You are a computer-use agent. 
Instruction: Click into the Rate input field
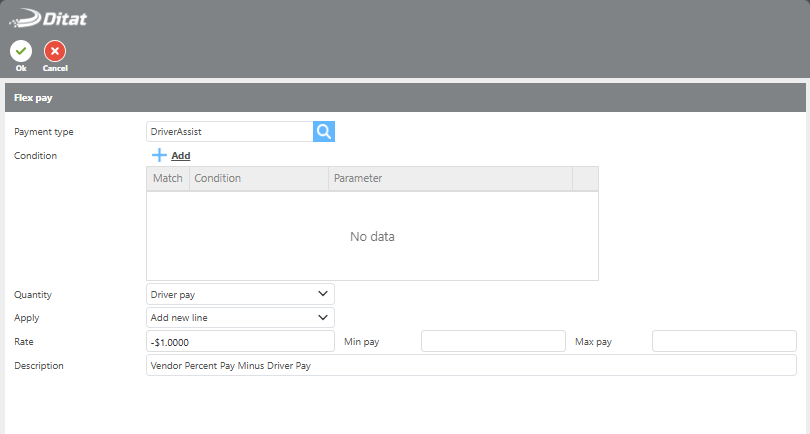coord(240,341)
